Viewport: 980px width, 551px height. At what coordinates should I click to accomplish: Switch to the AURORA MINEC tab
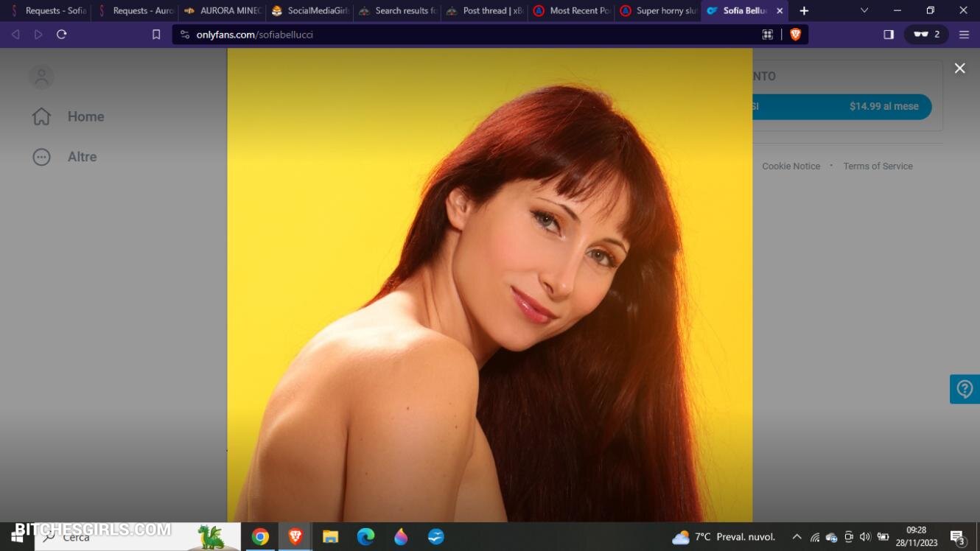[223, 11]
